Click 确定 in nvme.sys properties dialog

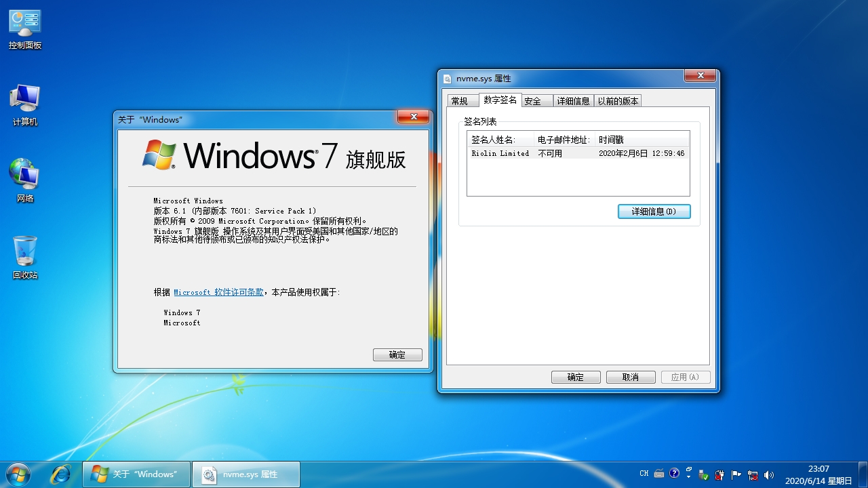pyautogui.click(x=576, y=377)
